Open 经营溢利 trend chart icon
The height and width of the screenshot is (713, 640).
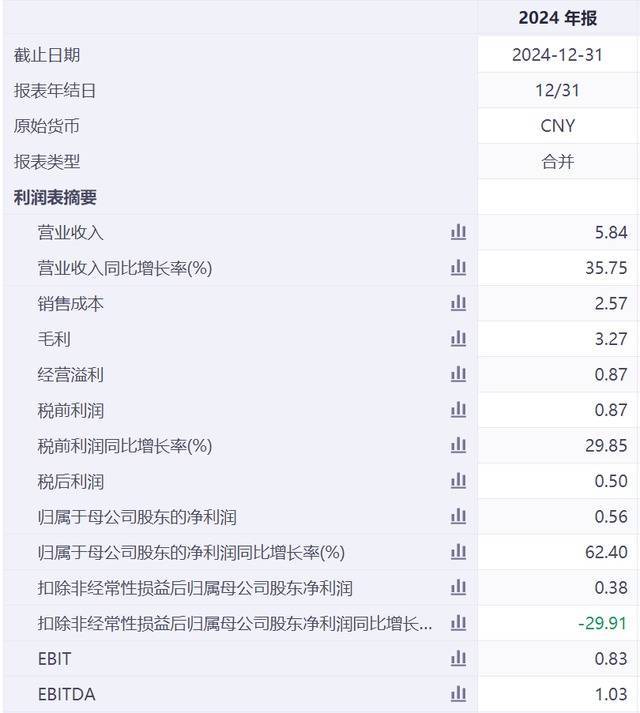point(458,374)
